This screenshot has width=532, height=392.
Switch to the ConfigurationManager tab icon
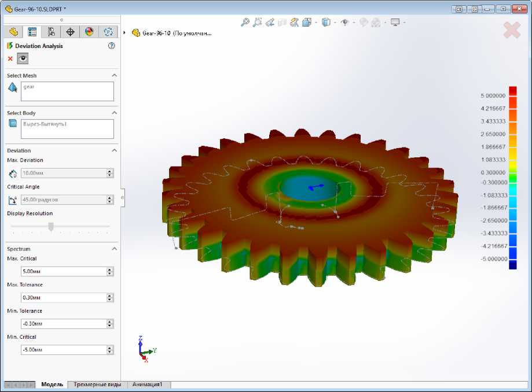pyautogui.click(x=52, y=32)
